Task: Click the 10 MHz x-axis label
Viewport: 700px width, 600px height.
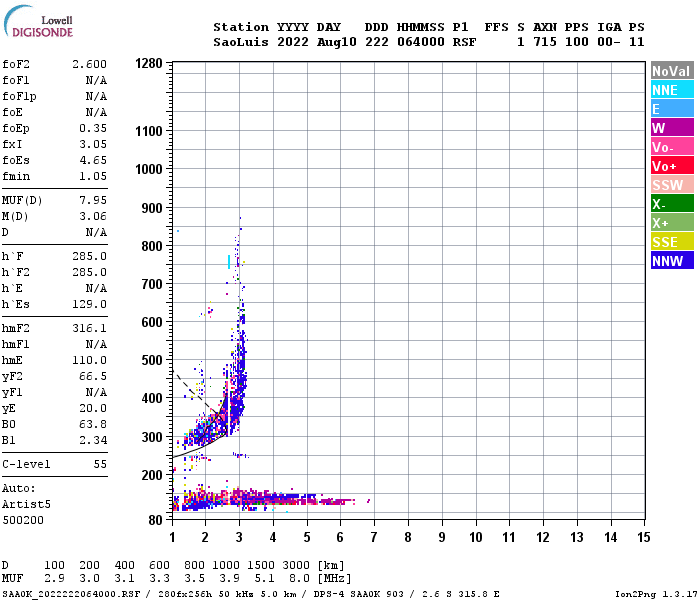Action: [475, 537]
